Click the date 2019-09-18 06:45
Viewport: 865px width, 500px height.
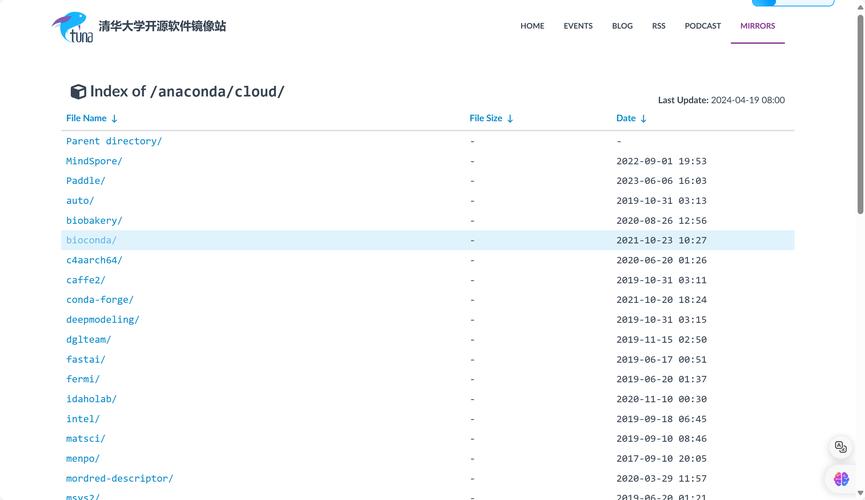[x=661, y=419]
